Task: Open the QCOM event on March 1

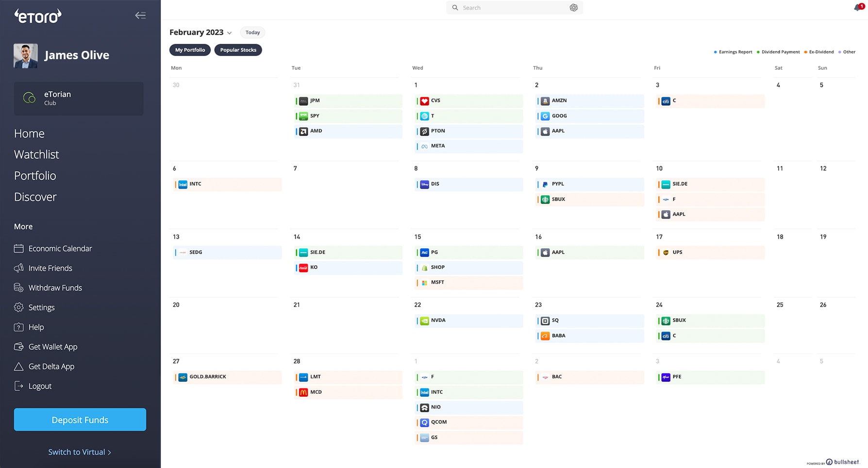Action: coord(469,422)
